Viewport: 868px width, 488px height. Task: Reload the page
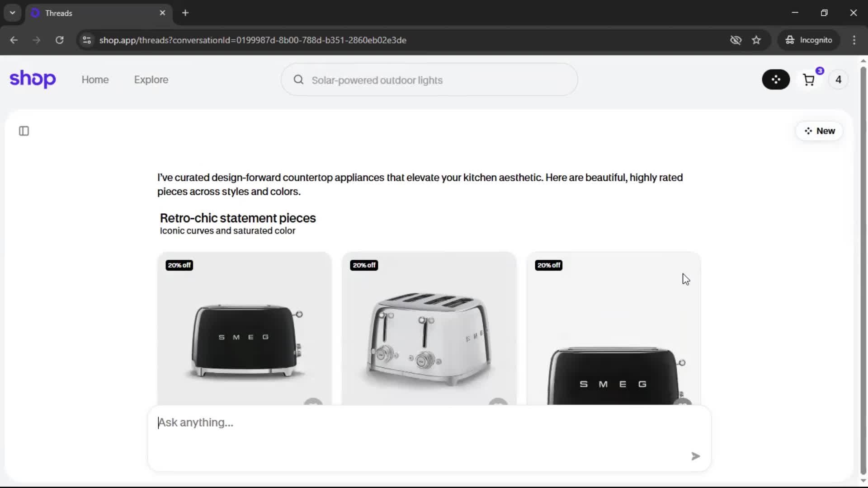(59, 40)
